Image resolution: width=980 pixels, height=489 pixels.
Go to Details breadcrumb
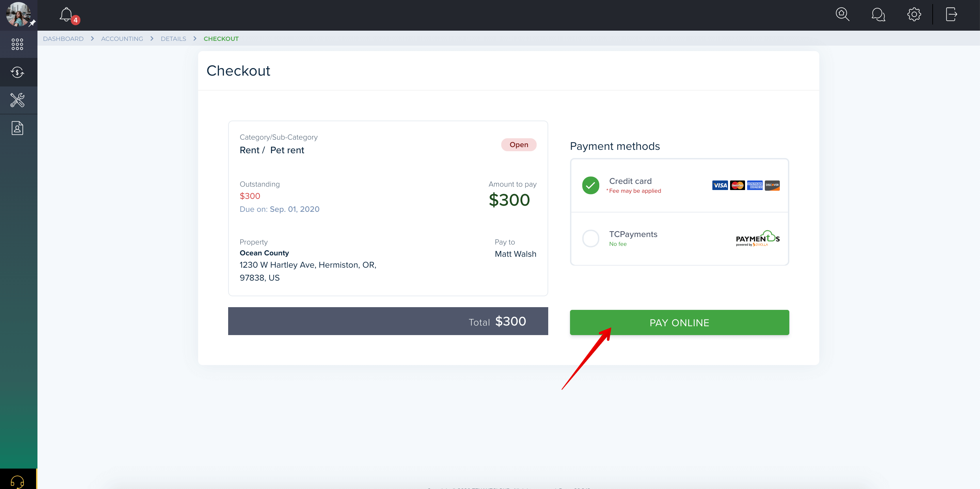point(173,38)
